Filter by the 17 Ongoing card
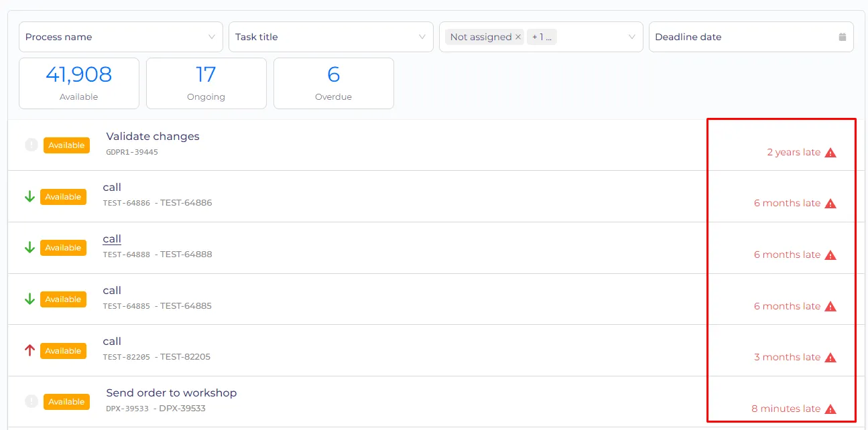The width and height of the screenshot is (868, 430). tap(206, 83)
